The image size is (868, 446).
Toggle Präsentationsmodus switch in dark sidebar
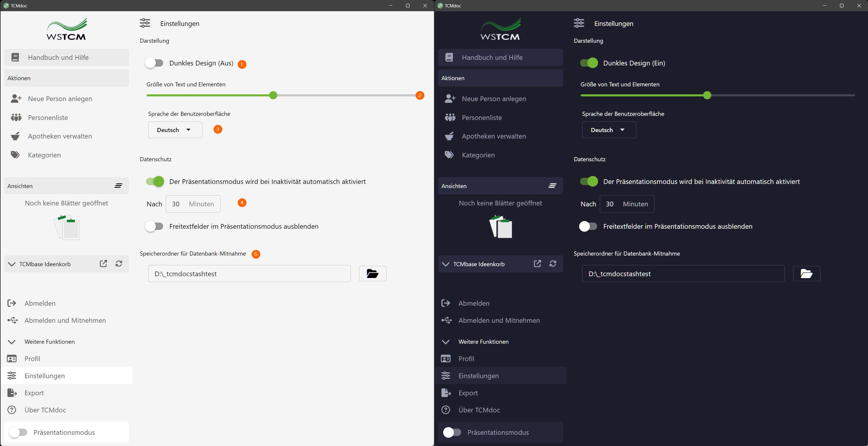[x=452, y=432]
